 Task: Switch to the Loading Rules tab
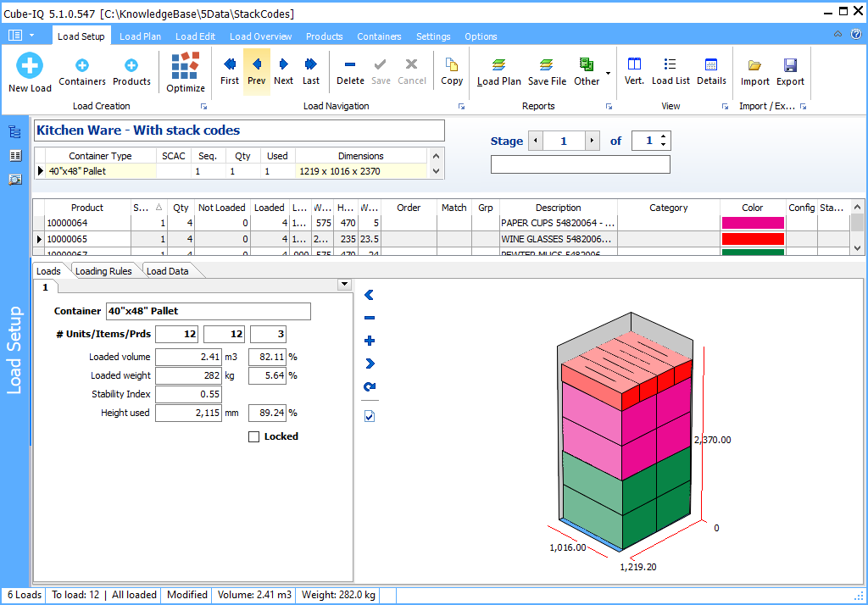tap(103, 270)
